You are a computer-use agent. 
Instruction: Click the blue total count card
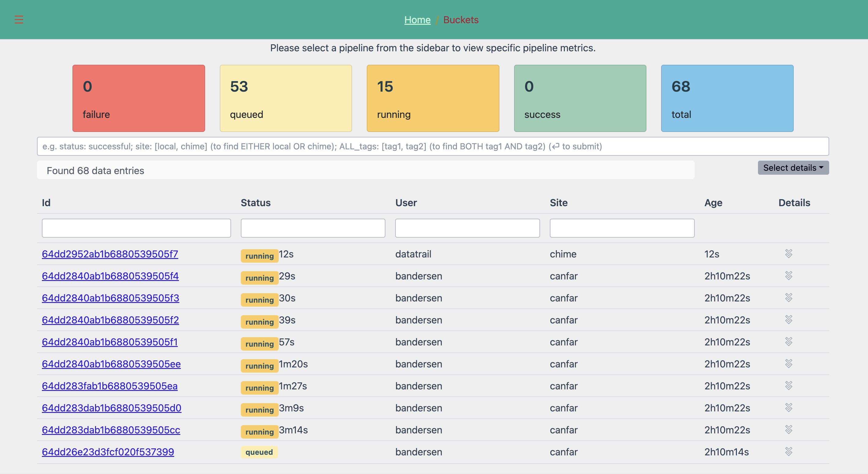click(727, 98)
